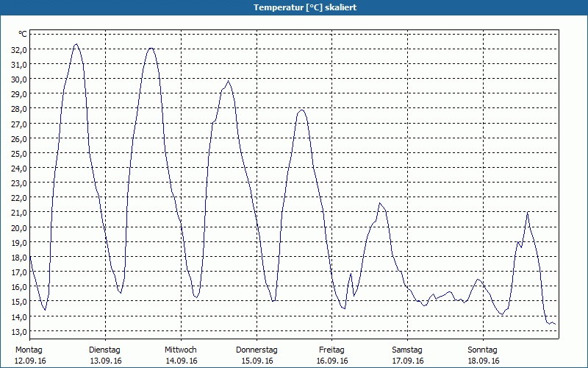Click the 22,0 y-axis value
The width and height of the screenshot is (588, 368).
[19, 198]
